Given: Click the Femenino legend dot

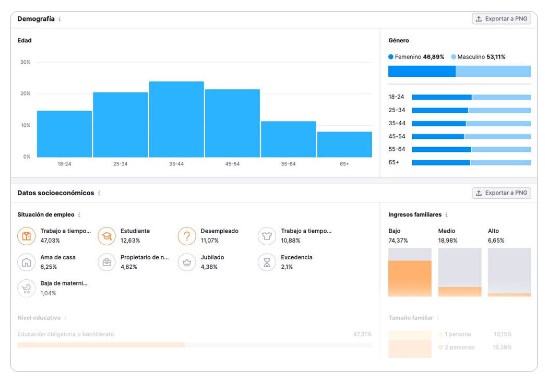Looking at the screenshot, I should coord(391,57).
